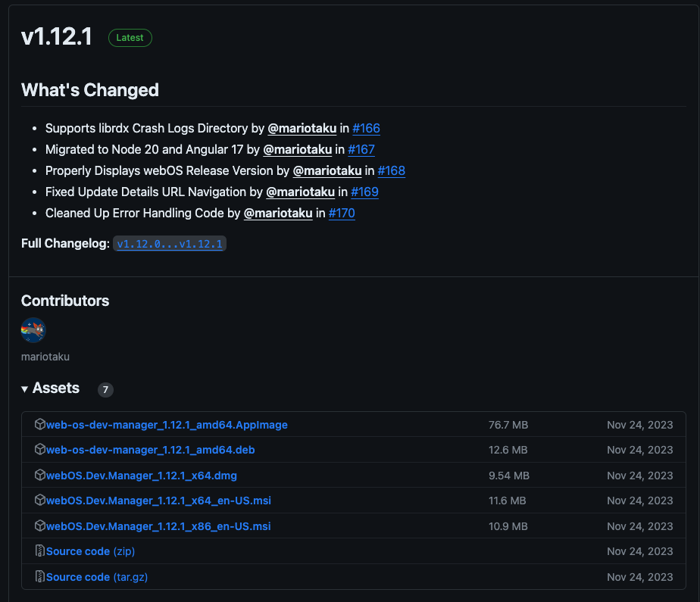The height and width of the screenshot is (602, 700).
Task: Click the What's Changed heading
Action: [x=90, y=90]
